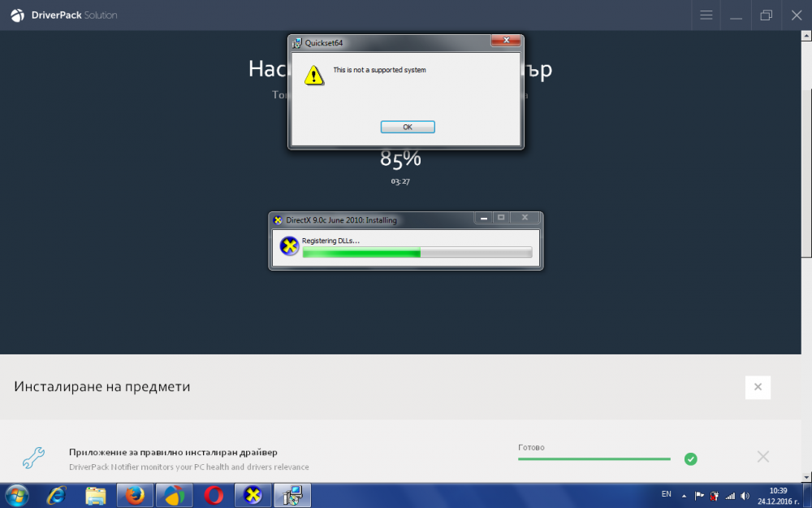Image resolution: width=812 pixels, height=508 pixels.
Task: Click the Quickset64 title bar icon
Action: pos(296,43)
